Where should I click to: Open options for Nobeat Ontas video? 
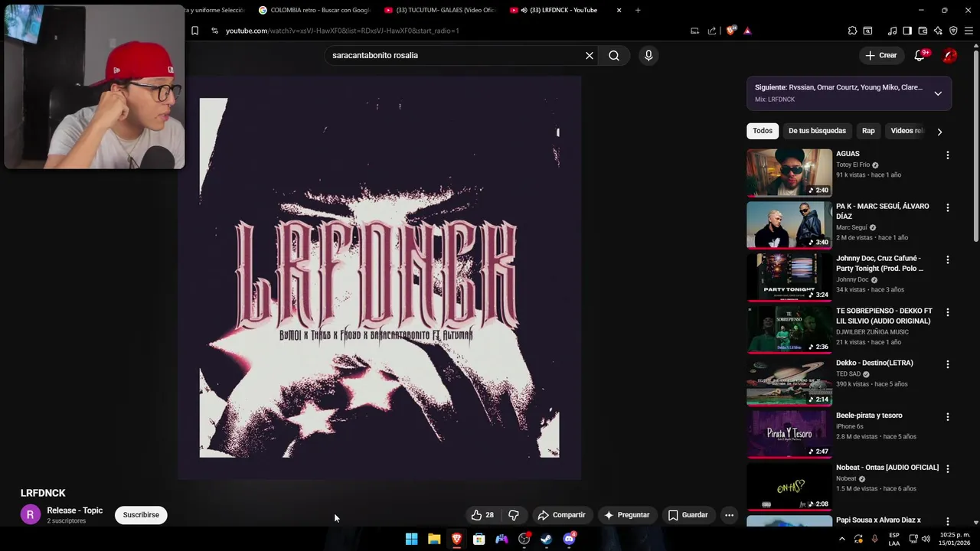(x=947, y=469)
